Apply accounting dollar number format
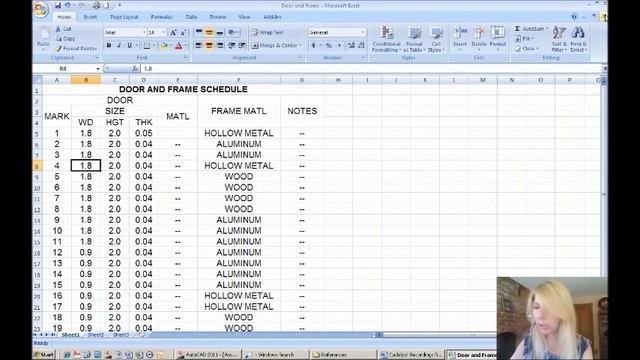Screen dimensions: 640x360 313,45
